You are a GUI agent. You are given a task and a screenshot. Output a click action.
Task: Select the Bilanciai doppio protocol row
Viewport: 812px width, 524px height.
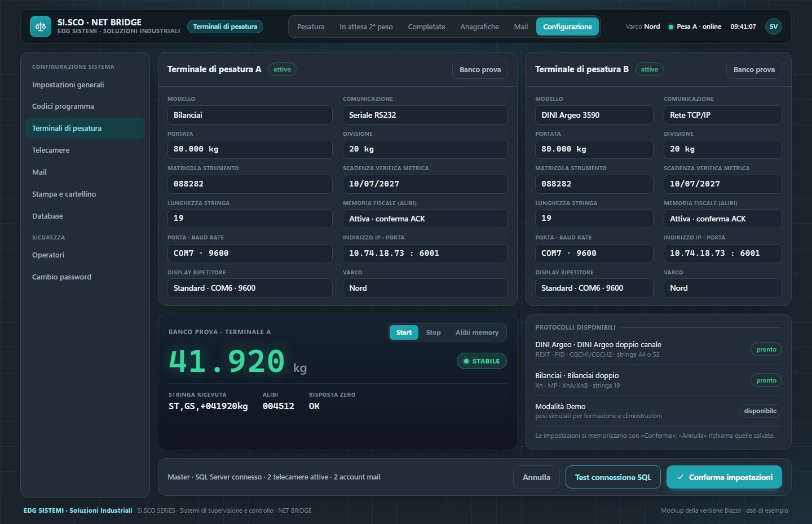659,380
